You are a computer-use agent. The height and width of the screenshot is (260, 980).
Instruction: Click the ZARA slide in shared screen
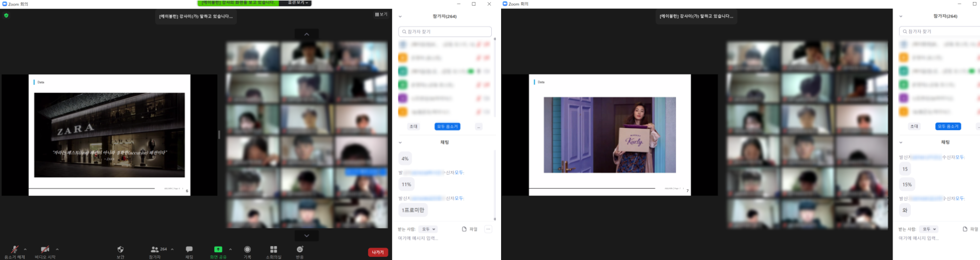tap(109, 135)
